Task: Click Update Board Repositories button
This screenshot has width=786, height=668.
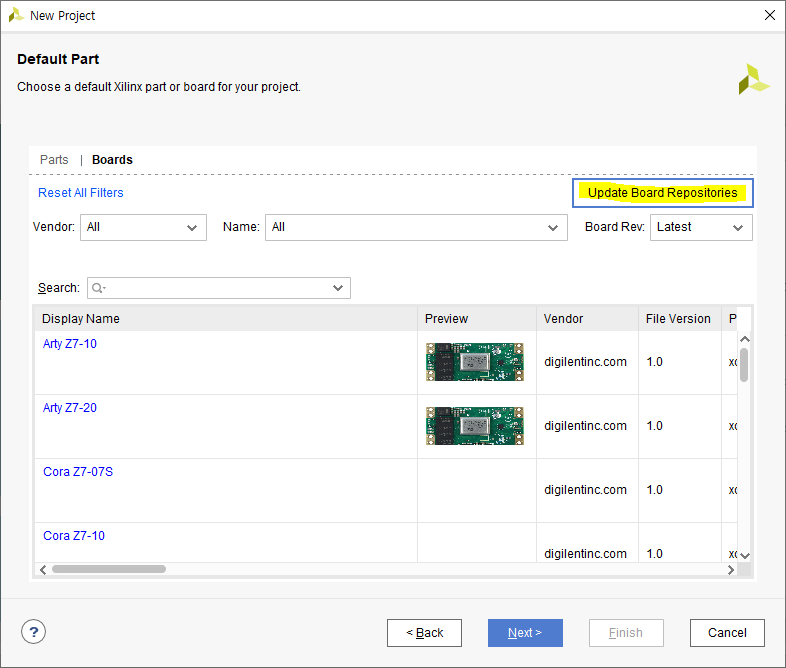Action: pyautogui.click(x=662, y=193)
